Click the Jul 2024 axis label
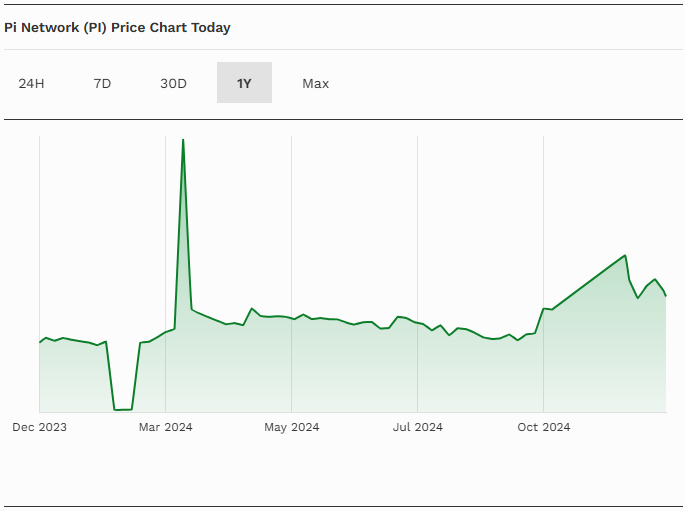Viewport: 685px width, 511px height. [417, 427]
